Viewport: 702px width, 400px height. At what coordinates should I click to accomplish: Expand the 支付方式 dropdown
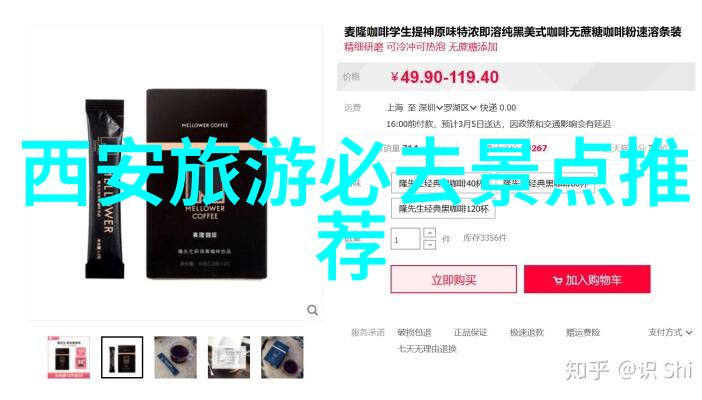(x=670, y=332)
